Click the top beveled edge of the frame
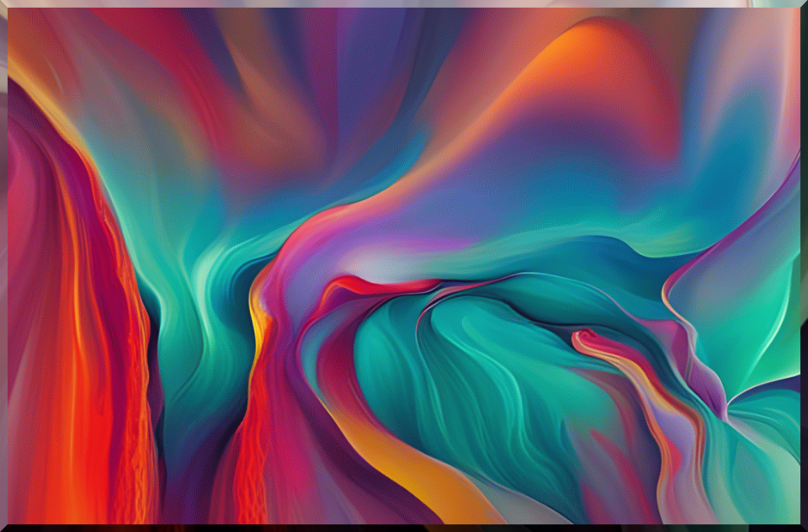 404,3
